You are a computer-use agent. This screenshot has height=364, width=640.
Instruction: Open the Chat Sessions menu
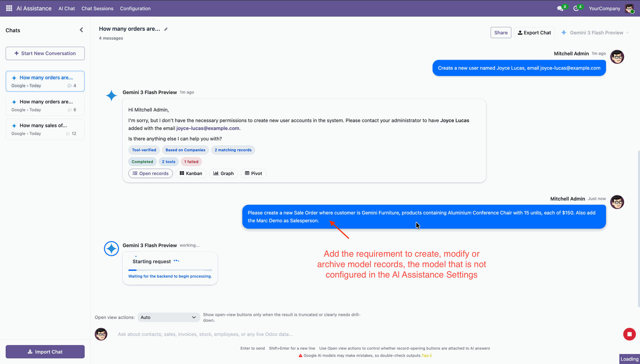pos(97,9)
